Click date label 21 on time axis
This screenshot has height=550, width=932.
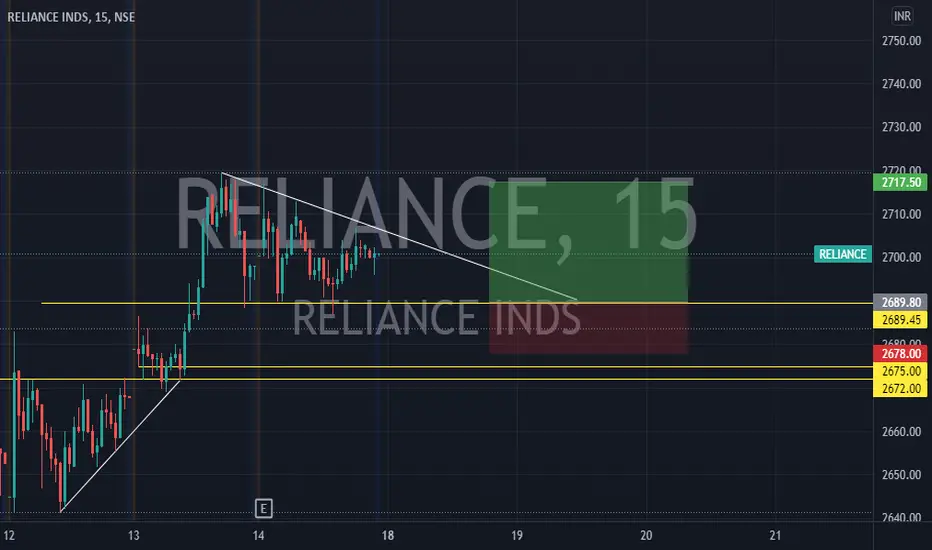click(x=775, y=535)
